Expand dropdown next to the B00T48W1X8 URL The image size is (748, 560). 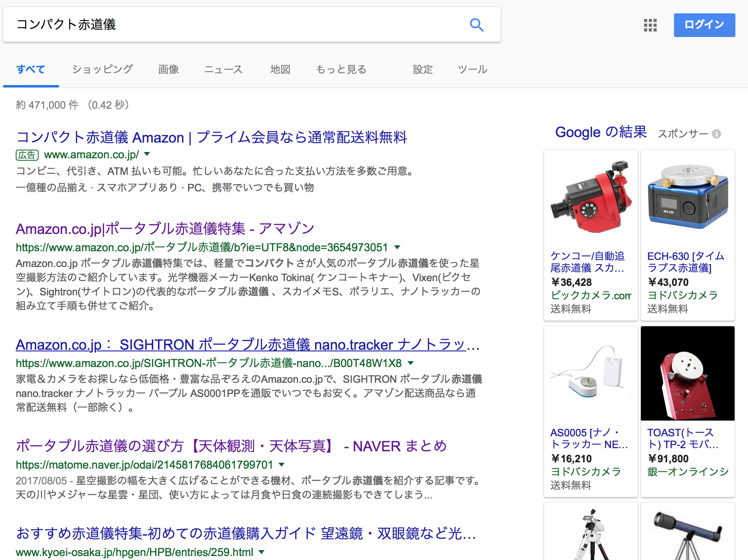coord(411,363)
